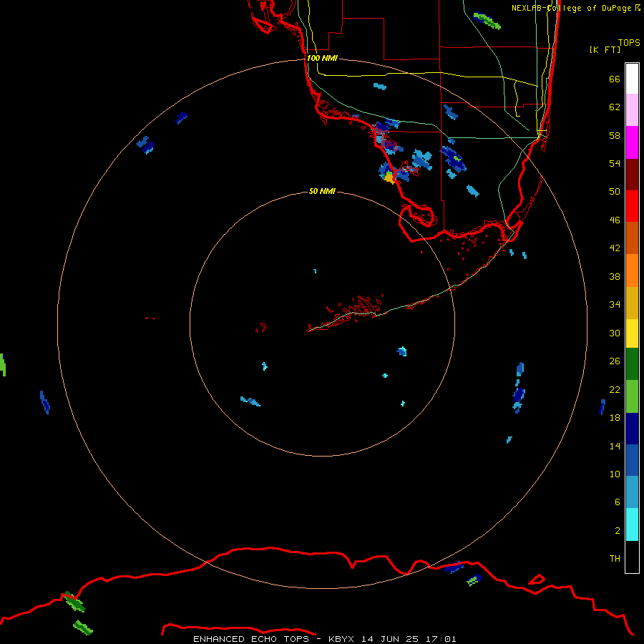This screenshot has height=644, width=644.
Task: Click the yellow legend swatch
Action: pyautogui.click(x=632, y=333)
